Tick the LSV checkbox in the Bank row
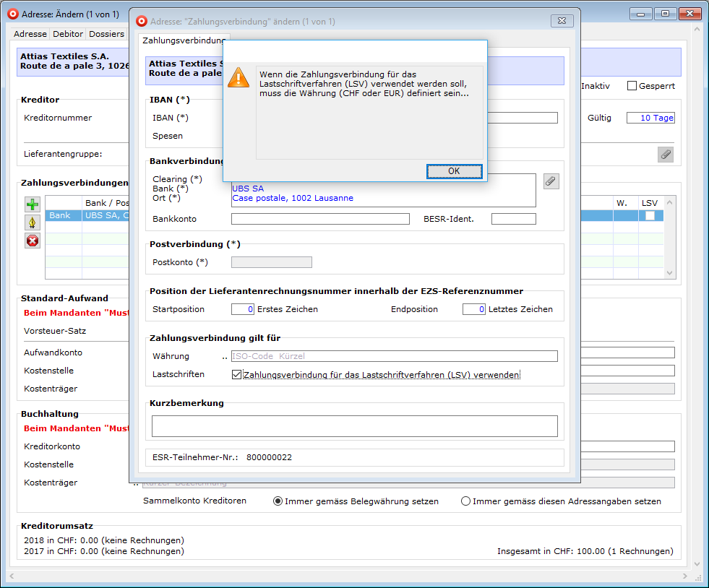The width and height of the screenshot is (709, 588). click(650, 215)
